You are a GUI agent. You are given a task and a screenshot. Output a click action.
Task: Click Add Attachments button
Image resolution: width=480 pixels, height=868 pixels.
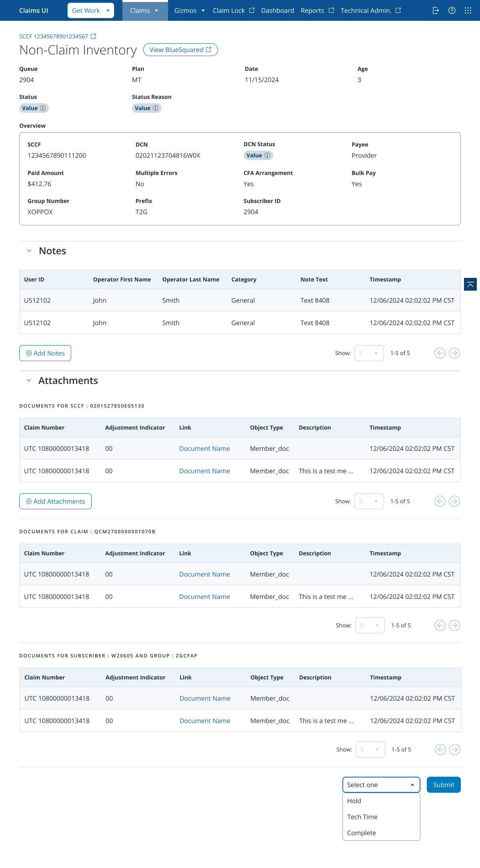[55, 501]
